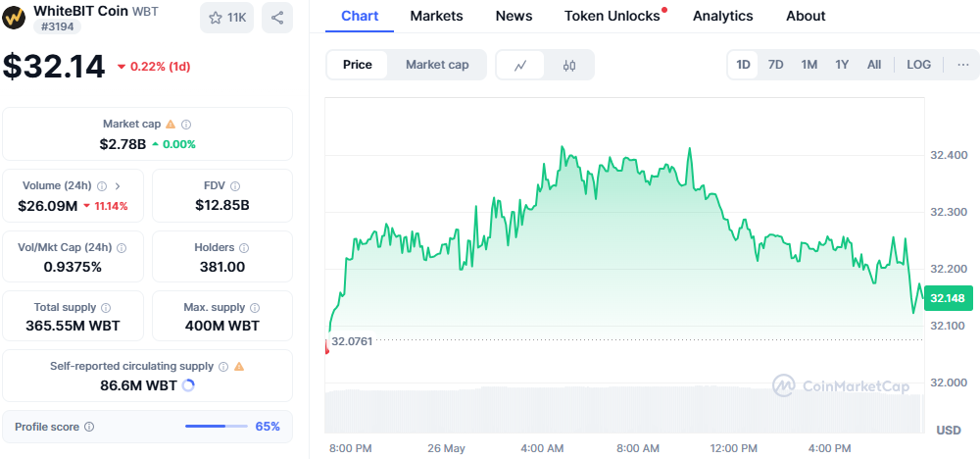Switch to line chart view icon
This screenshot has height=459, width=980.
coord(520,65)
